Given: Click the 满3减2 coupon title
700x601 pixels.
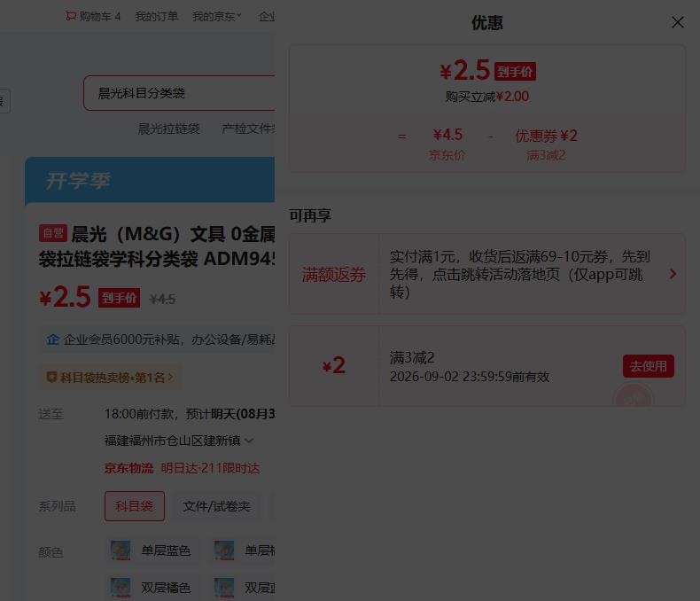Looking at the screenshot, I should point(412,357).
